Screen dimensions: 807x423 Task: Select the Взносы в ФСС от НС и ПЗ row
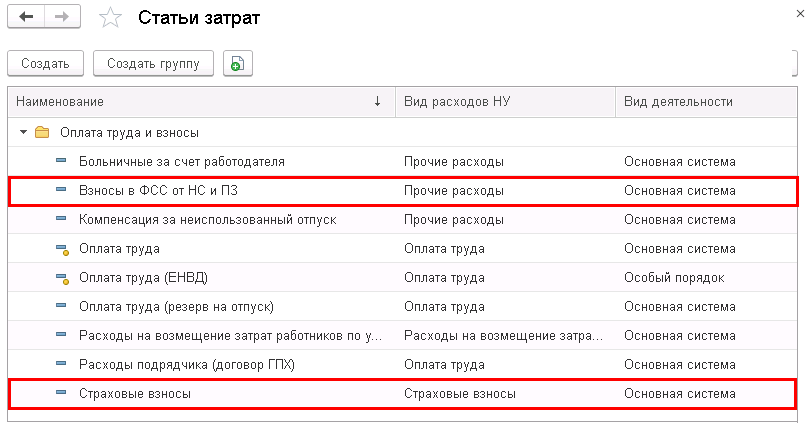click(403, 191)
